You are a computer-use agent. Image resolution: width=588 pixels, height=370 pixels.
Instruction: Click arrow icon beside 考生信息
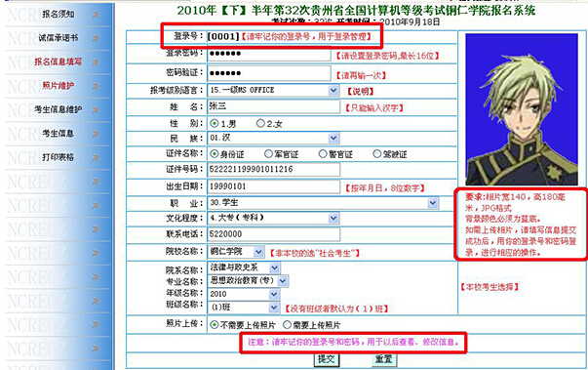tap(96, 134)
